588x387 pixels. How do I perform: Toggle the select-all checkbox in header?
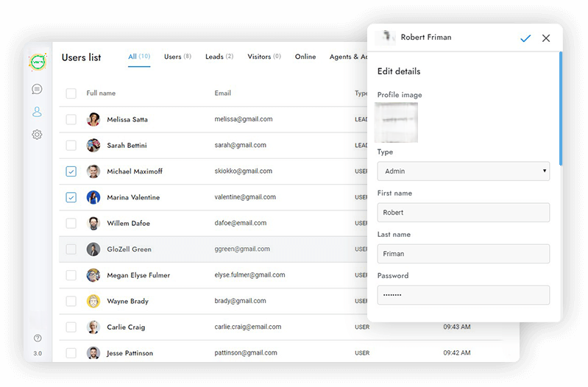click(x=71, y=93)
